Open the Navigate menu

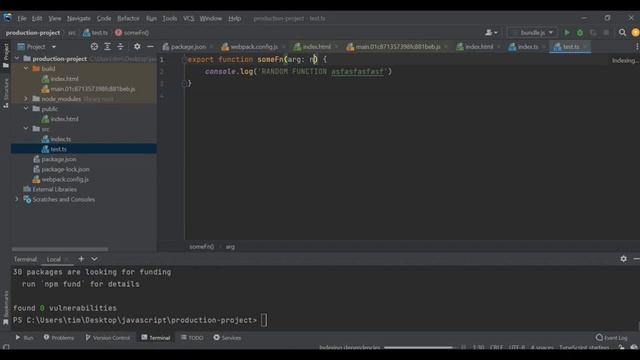tap(79, 18)
